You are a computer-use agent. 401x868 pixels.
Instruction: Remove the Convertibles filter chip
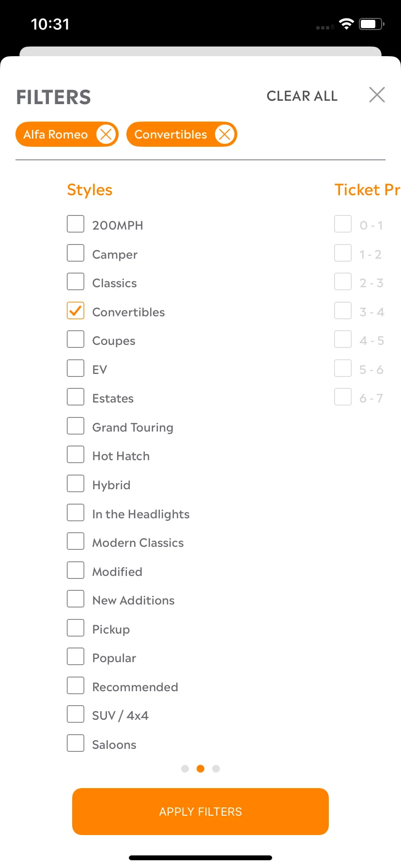click(224, 134)
